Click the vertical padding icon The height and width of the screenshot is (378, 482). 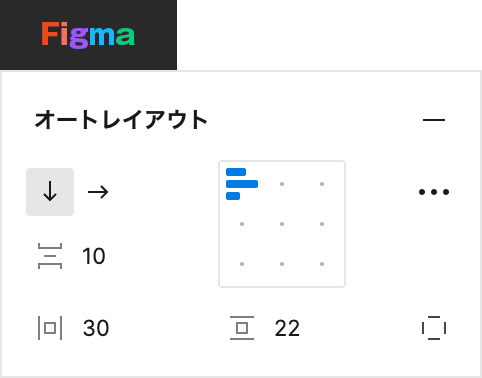[242, 328]
